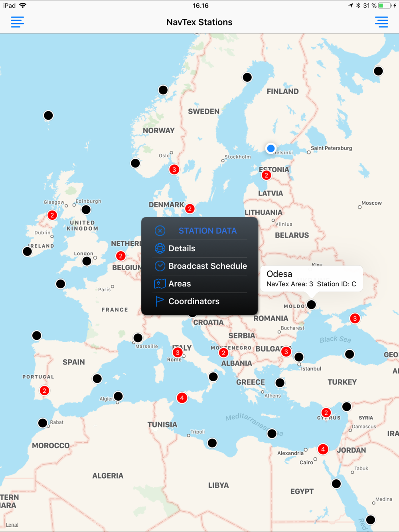
Task: Select the Odesa station marker
Action: pyautogui.click(x=311, y=305)
